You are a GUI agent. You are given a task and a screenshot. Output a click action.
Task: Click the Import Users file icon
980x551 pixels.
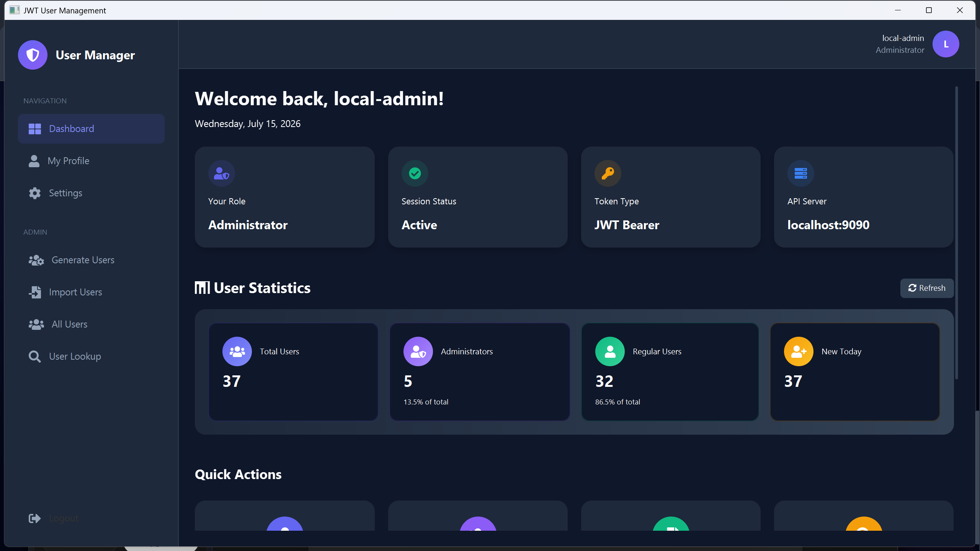click(x=35, y=292)
